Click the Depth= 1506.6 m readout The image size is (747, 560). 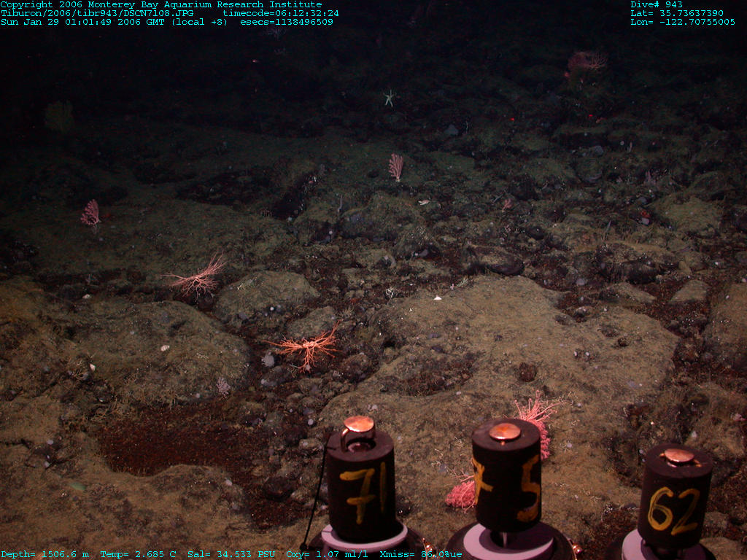pos(45,554)
